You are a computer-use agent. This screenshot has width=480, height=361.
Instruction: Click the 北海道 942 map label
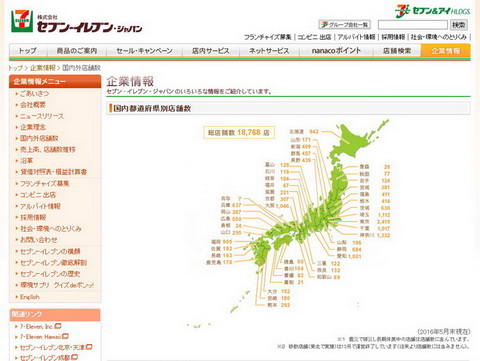tap(304, 132)
